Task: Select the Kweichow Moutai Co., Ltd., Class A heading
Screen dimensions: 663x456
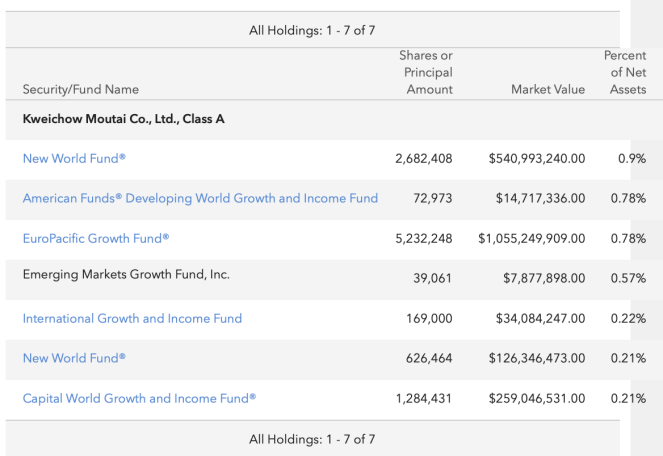Action: point(124,119)
